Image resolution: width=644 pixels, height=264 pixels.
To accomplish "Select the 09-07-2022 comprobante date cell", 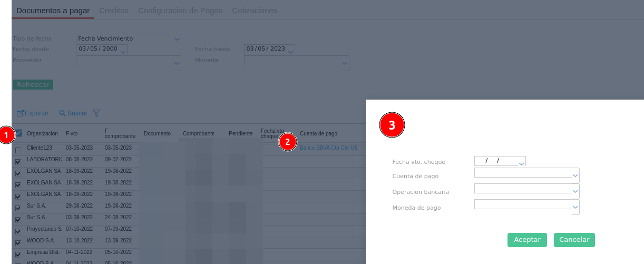I will 118,159.
